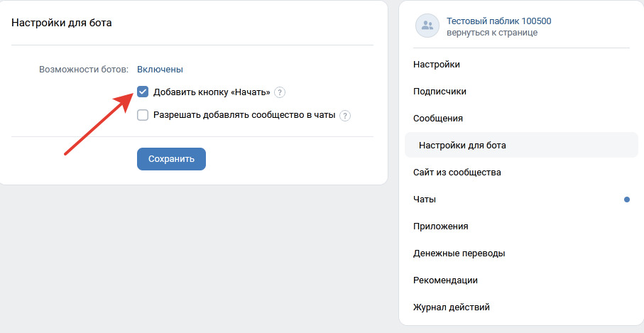
Task: Open Приложения in the sidebar
Action: (x=440, y=226)
